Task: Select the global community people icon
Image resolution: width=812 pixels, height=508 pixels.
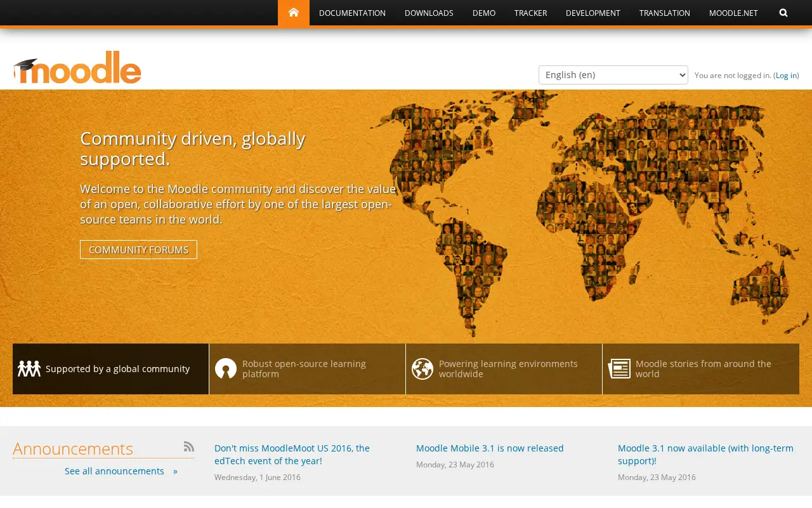Action: 29,368
